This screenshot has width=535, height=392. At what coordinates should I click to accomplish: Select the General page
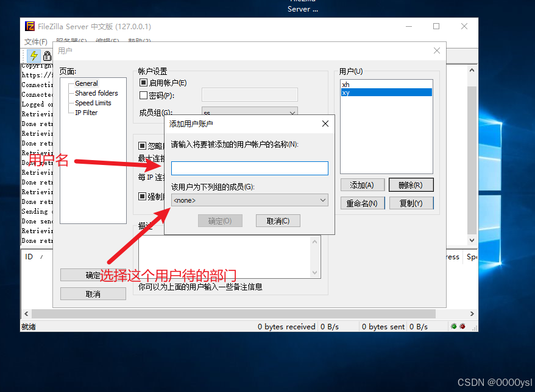tap(87, 83)
